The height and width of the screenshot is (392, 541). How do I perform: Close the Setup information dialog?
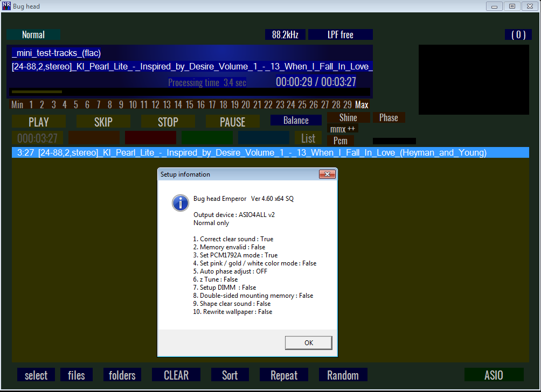tap(327, 174)
